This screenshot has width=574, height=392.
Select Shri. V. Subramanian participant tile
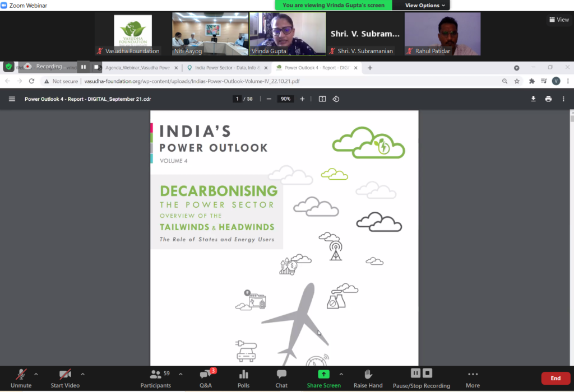click(x=365, y=34)
